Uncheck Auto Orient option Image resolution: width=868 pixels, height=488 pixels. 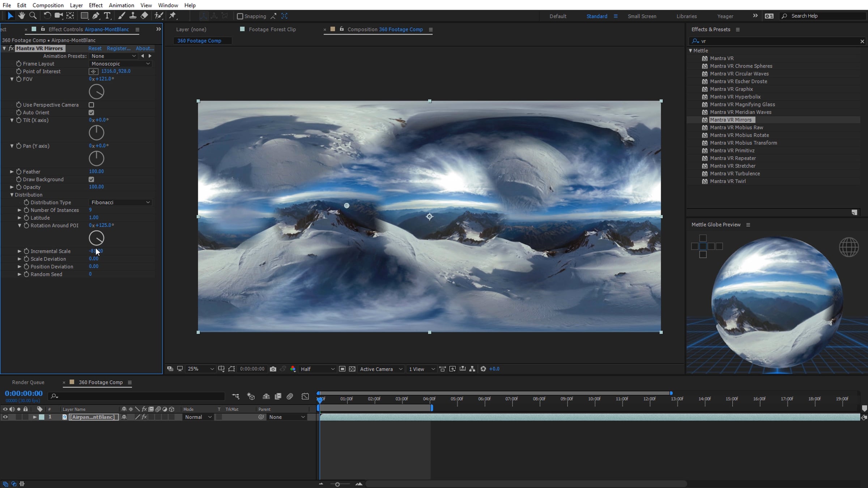(92, 112)
